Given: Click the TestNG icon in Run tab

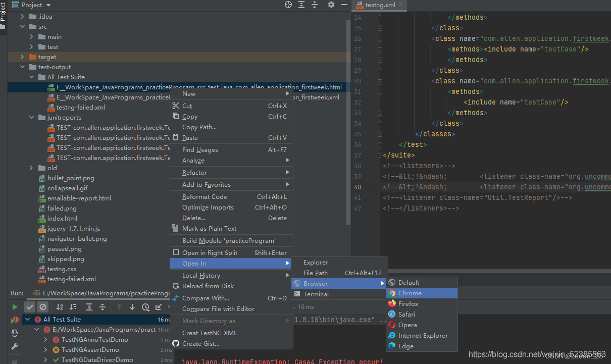Looking at the screenshot, I should 36,293.
